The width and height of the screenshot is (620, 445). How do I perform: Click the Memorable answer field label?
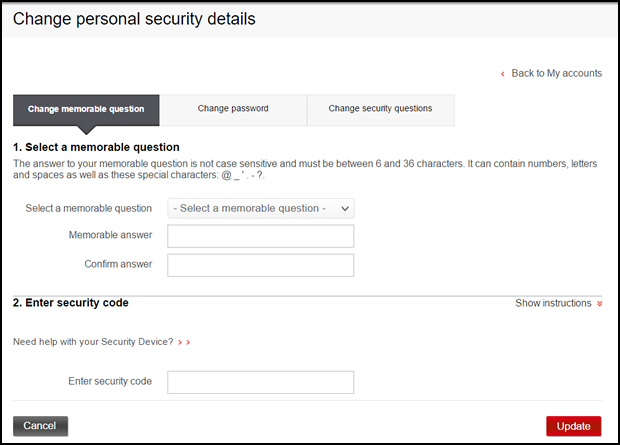pyautogui.click(x=110, y=236)
